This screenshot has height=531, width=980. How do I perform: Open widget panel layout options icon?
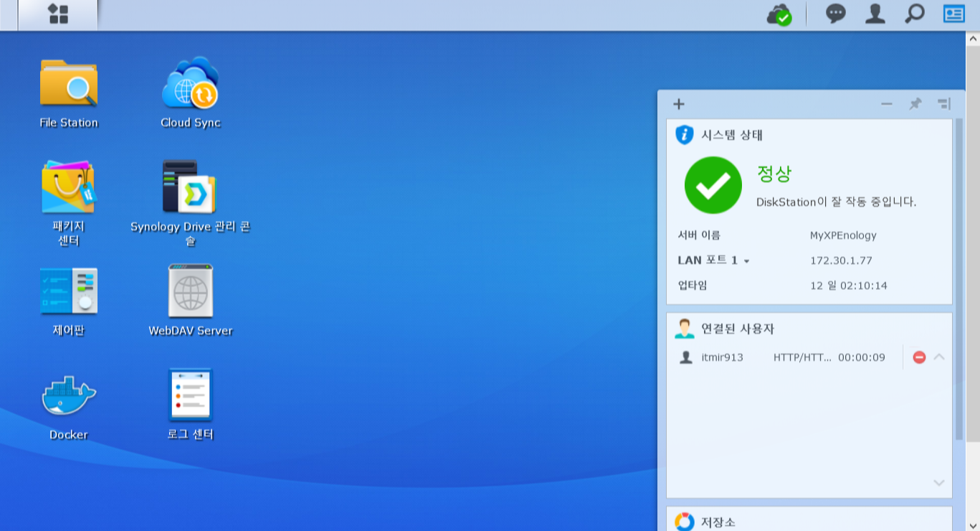(x=943, y=104)
